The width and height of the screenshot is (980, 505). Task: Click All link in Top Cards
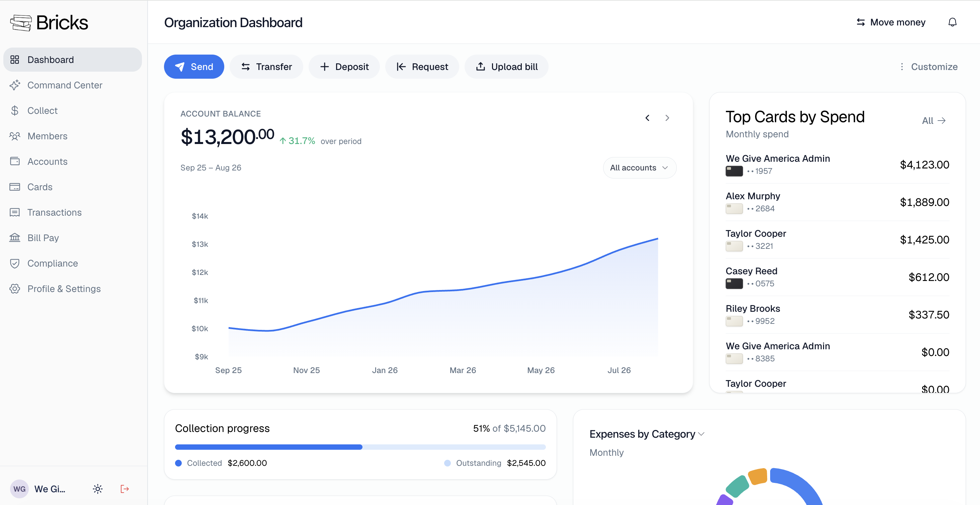[933, 121]
